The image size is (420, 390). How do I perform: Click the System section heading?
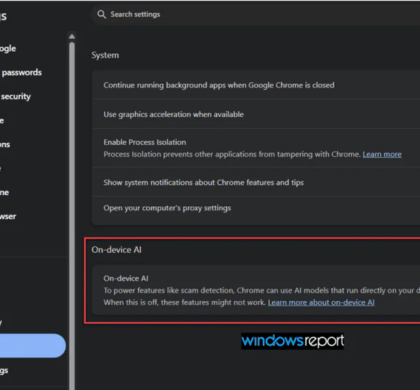[105, 55]
